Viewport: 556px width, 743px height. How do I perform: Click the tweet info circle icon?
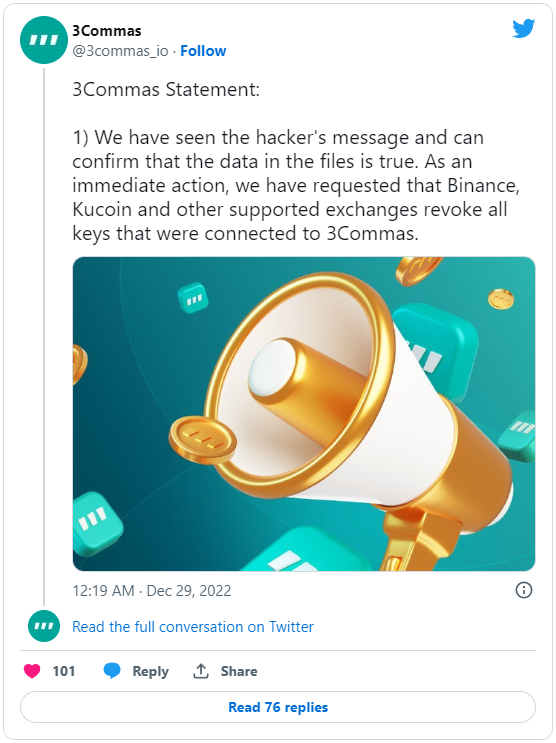tap(523, 590)
